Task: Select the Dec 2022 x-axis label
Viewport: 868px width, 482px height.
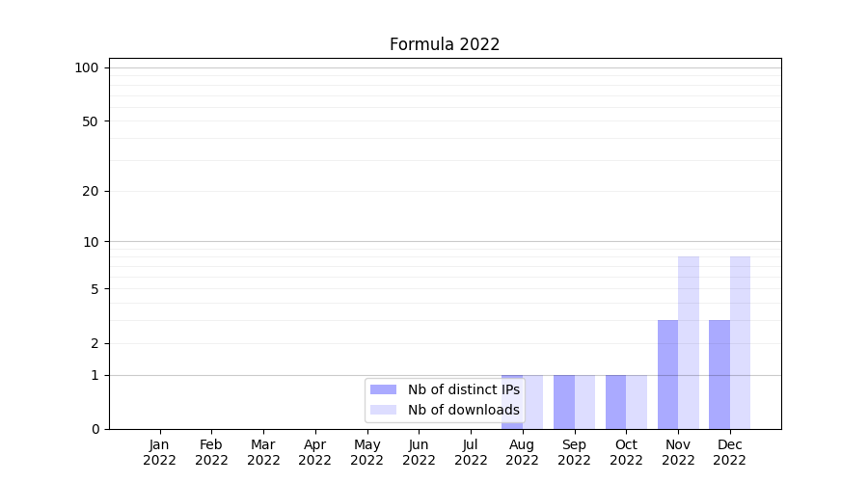Action: 729,452
